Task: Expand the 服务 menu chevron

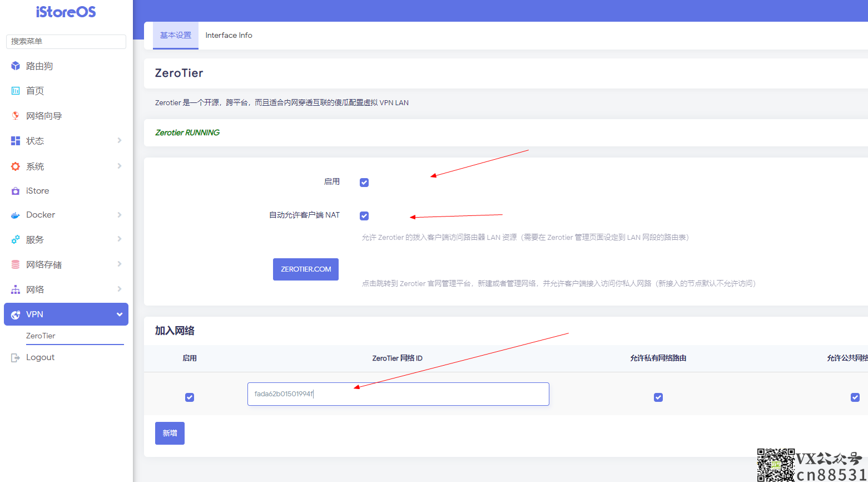Action: [120, 239]
